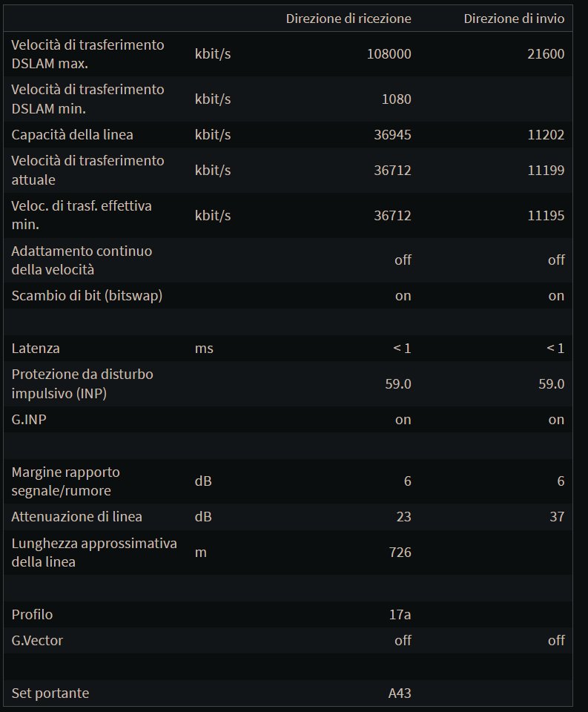Select line capacity receive value 36945

(x=393, y=135)
